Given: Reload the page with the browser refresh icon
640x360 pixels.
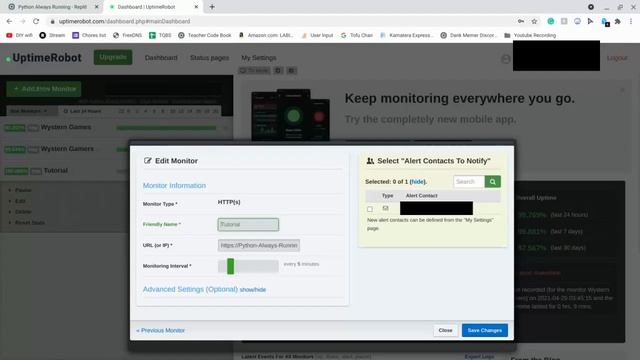Looking at the screenshot, I should pyautogui.click(x=36, y=21).
